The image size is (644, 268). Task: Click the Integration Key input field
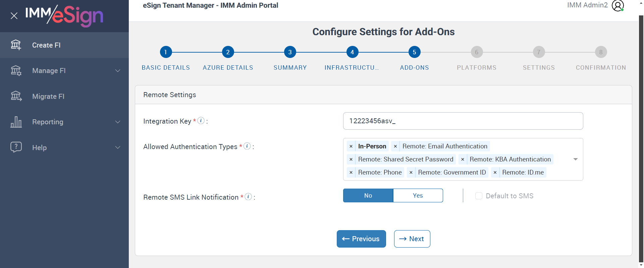coord(463,121)
